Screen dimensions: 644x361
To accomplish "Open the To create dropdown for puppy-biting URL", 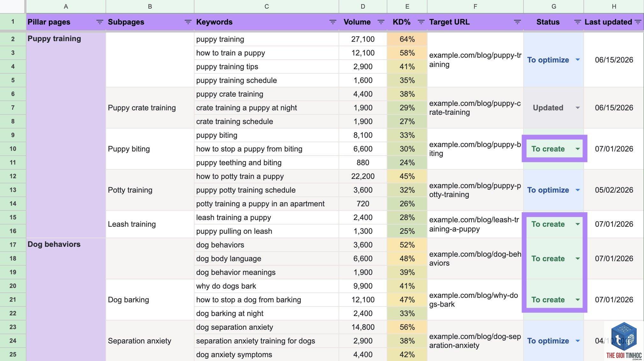I will pyautogui.click(x=578, y=149).
